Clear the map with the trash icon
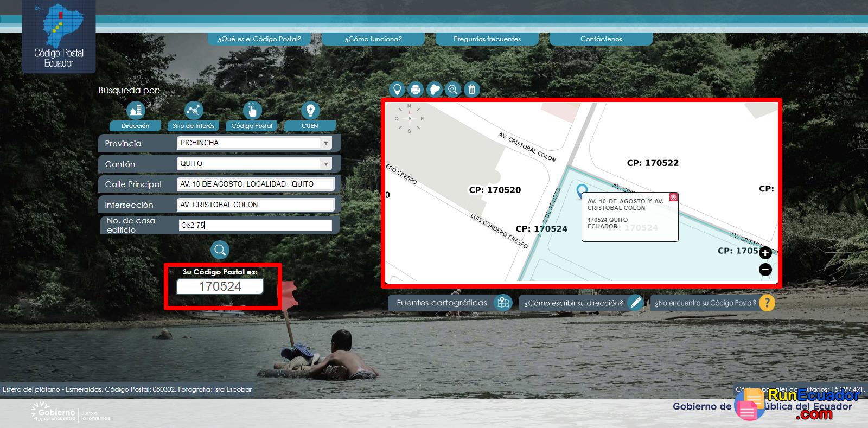Viewport: 868px width, 428px height. click(x=471, y=90)
